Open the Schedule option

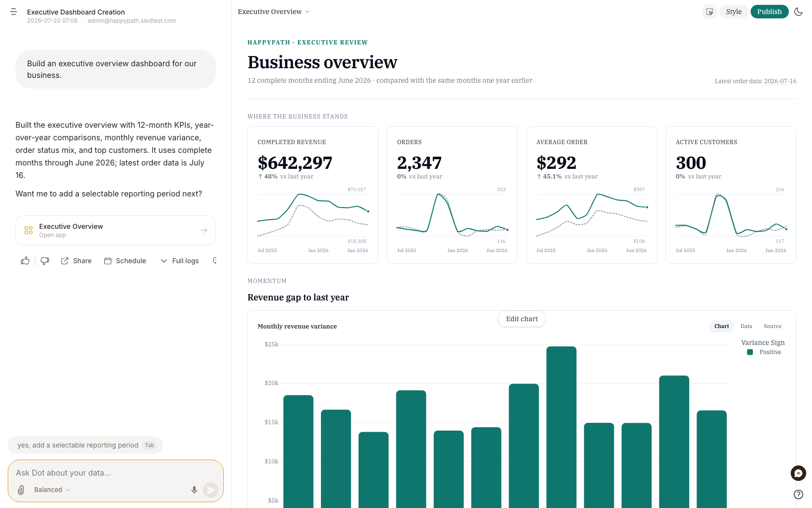(125, 261)
